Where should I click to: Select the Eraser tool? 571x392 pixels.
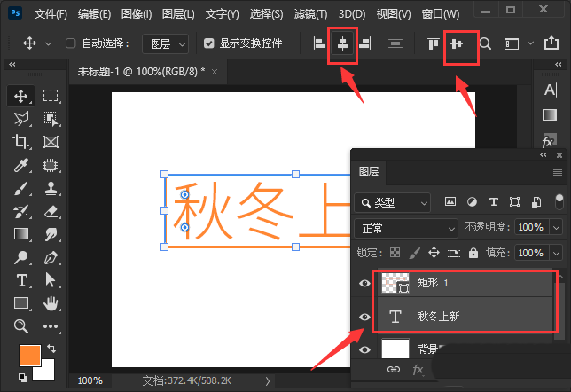(x=51, y=212)
